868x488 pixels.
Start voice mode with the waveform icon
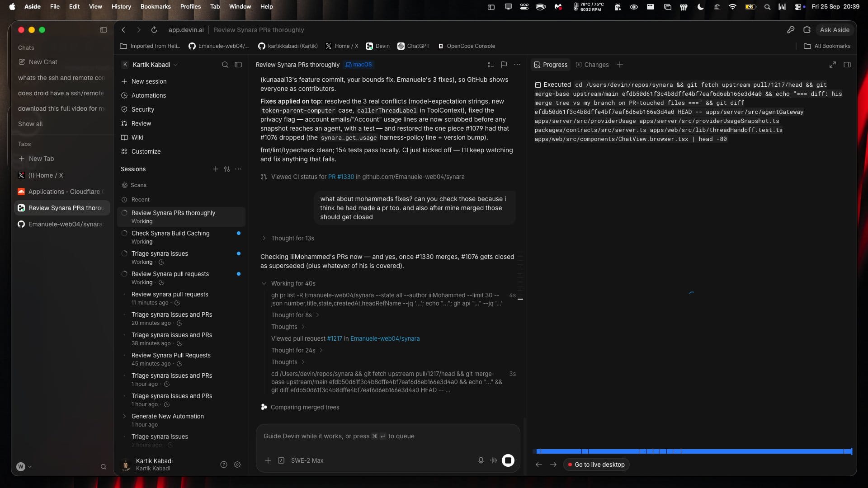pyautogui.click(x=494, y=460)
